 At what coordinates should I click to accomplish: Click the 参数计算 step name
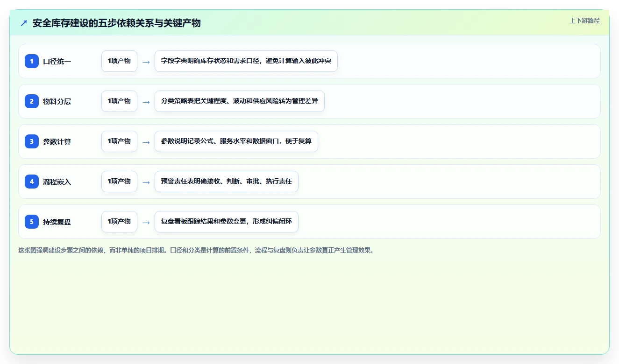click(x=57, y=141)
